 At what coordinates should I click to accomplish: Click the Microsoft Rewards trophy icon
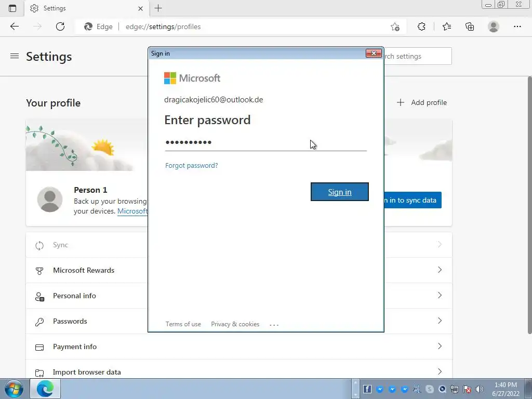click(x=39, y=271)
